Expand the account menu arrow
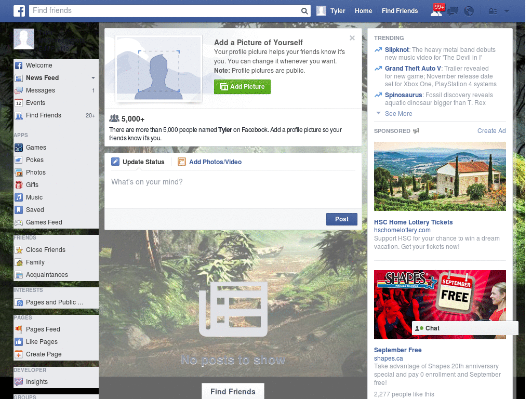 [x=507, y=11]
